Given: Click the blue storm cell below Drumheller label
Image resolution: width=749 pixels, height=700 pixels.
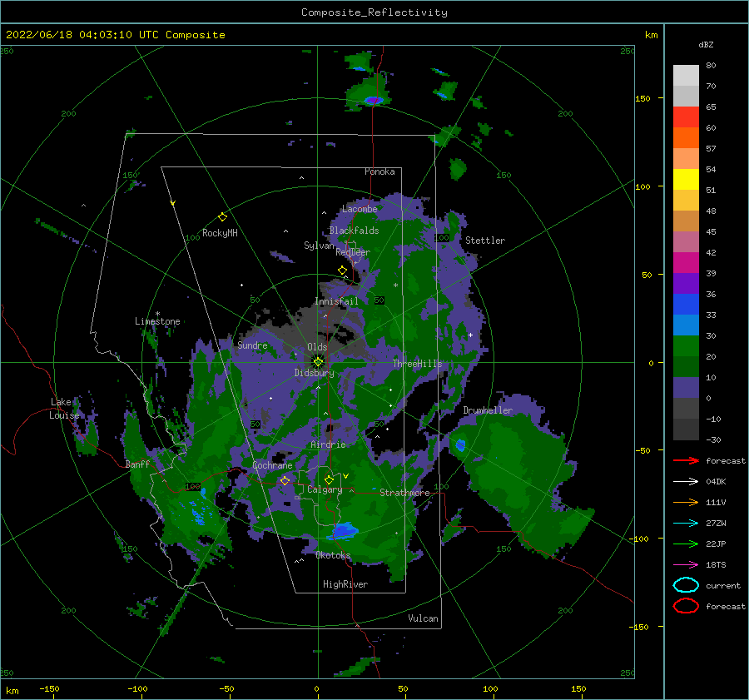Looking at the screenshot, I should (x=460, y=445).
